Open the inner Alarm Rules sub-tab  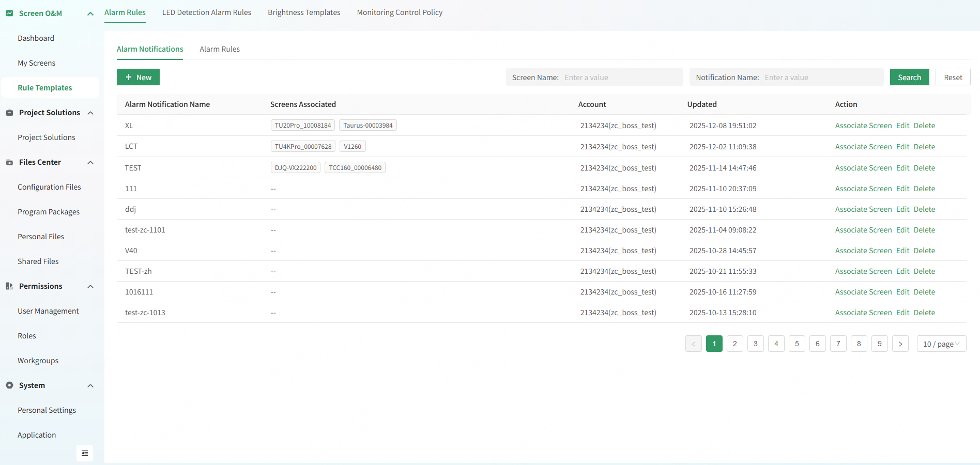[x=220, y=49]
